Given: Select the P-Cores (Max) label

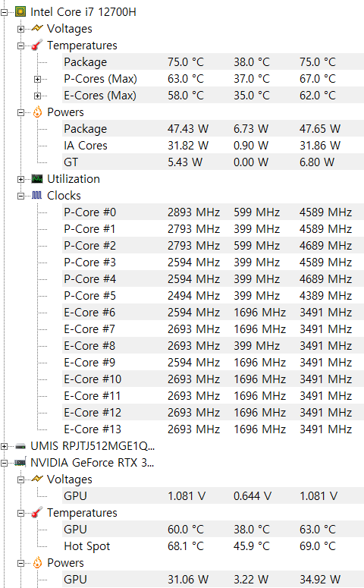Looking at the screenshot, I should 100,79.
